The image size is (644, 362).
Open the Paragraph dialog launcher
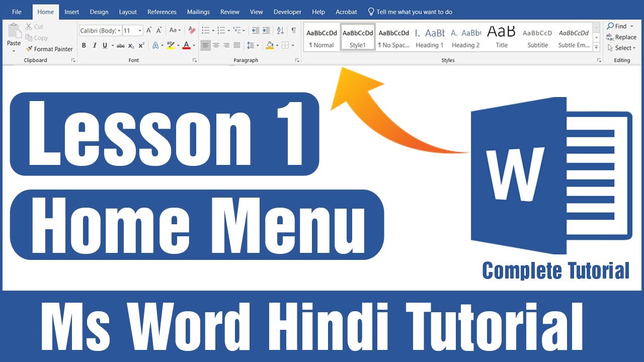pos(297,60)
